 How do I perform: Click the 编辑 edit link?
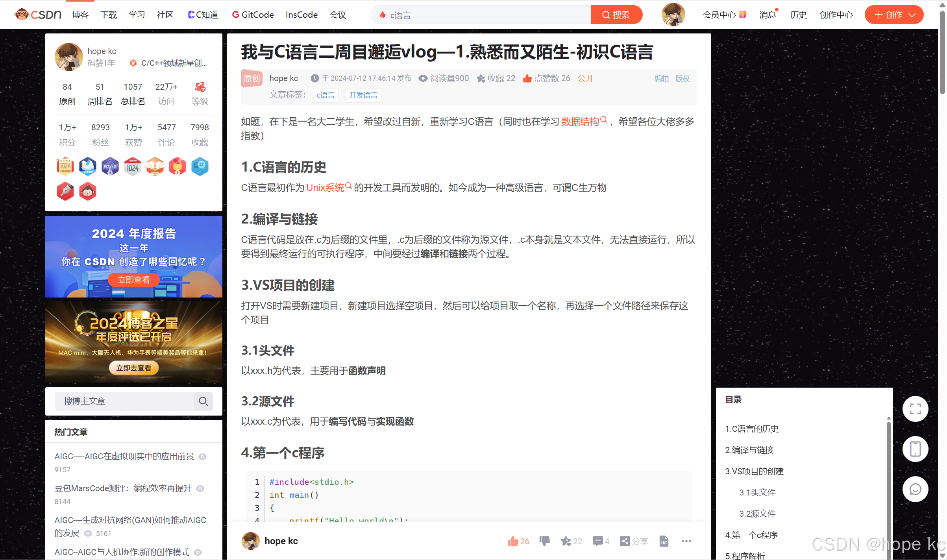pyautogui.click(x=661, y=78)
